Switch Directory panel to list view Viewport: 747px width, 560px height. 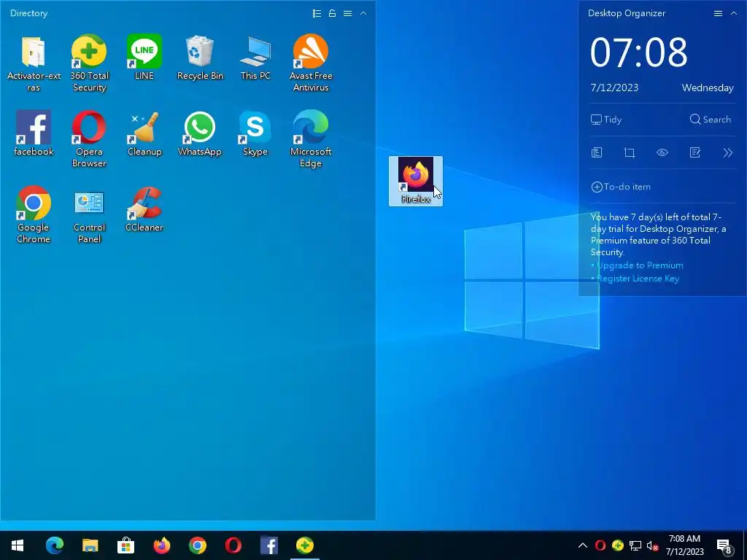[x=317, y=13]
